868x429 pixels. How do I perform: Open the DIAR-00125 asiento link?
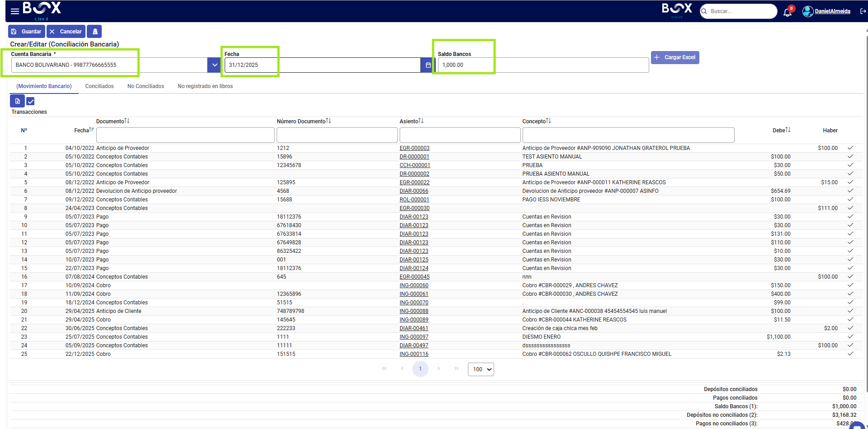coord(414,260)
